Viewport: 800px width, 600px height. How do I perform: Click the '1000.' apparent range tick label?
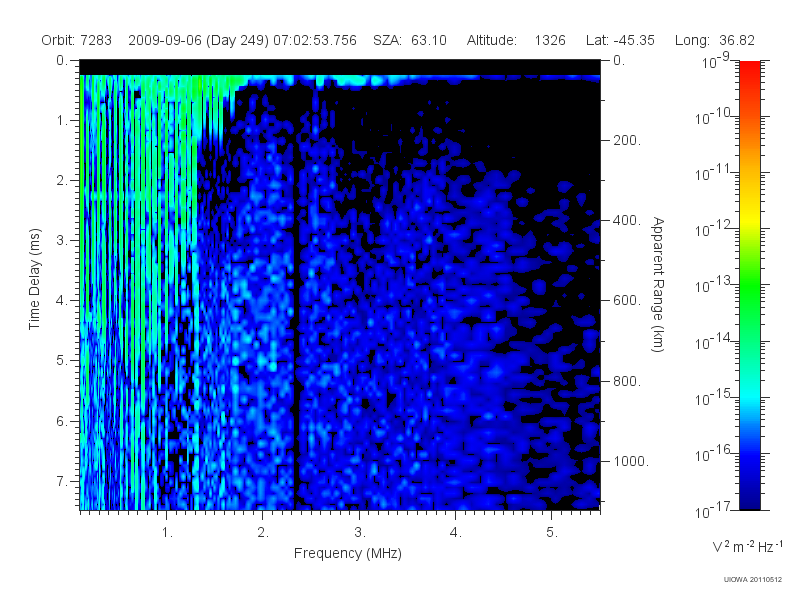631,461
